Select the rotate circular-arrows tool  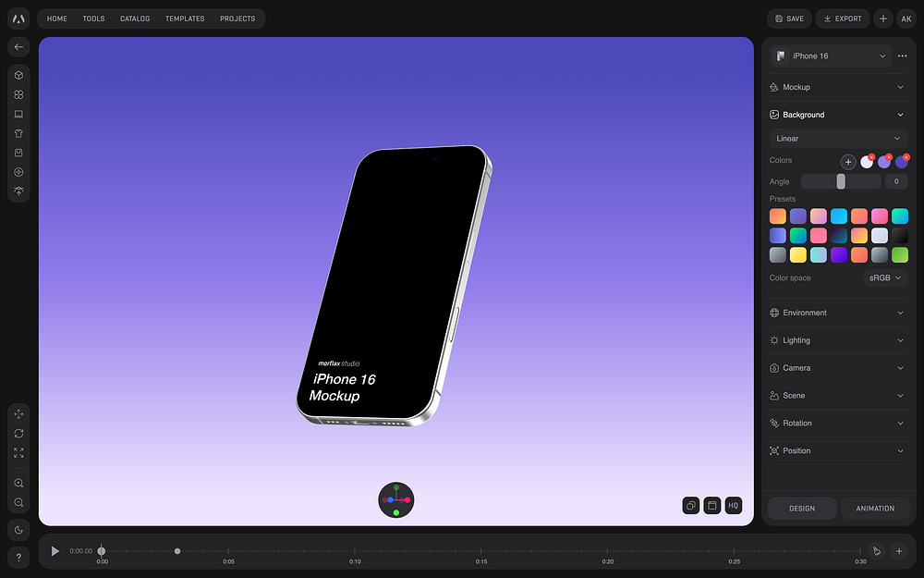tap(18, 434)
